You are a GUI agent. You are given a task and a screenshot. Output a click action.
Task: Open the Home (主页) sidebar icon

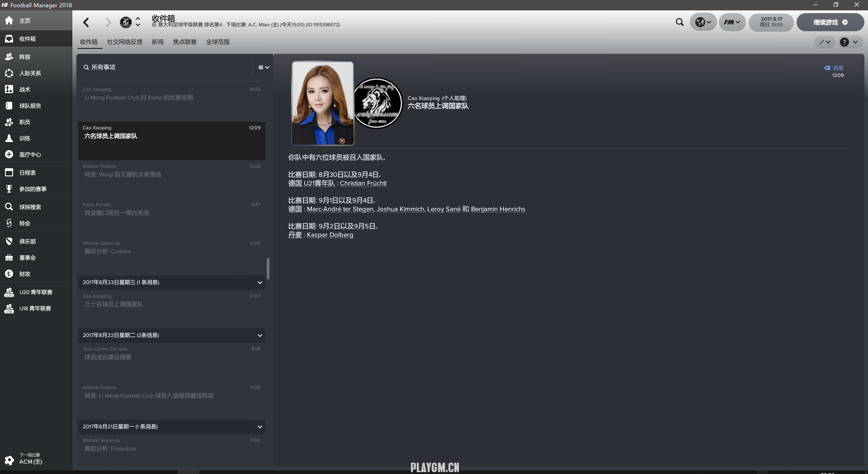coord(9,21)
